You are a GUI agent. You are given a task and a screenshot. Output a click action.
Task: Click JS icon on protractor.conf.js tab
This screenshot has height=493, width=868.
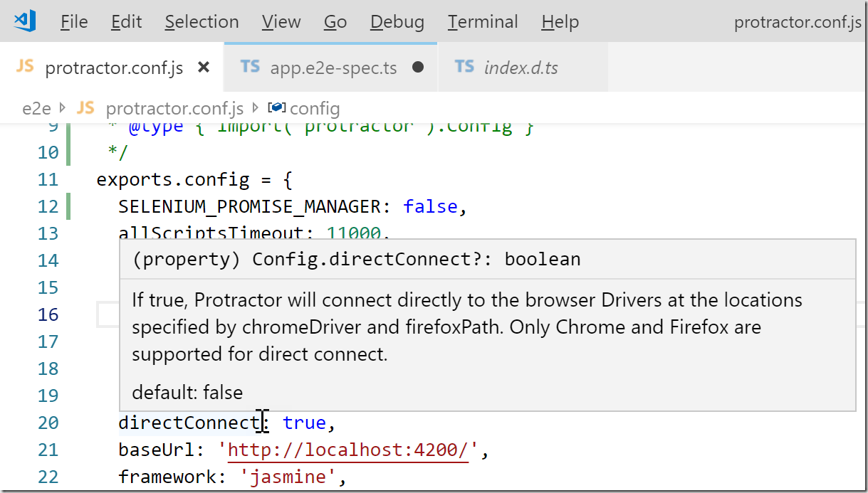click(25, 66)
